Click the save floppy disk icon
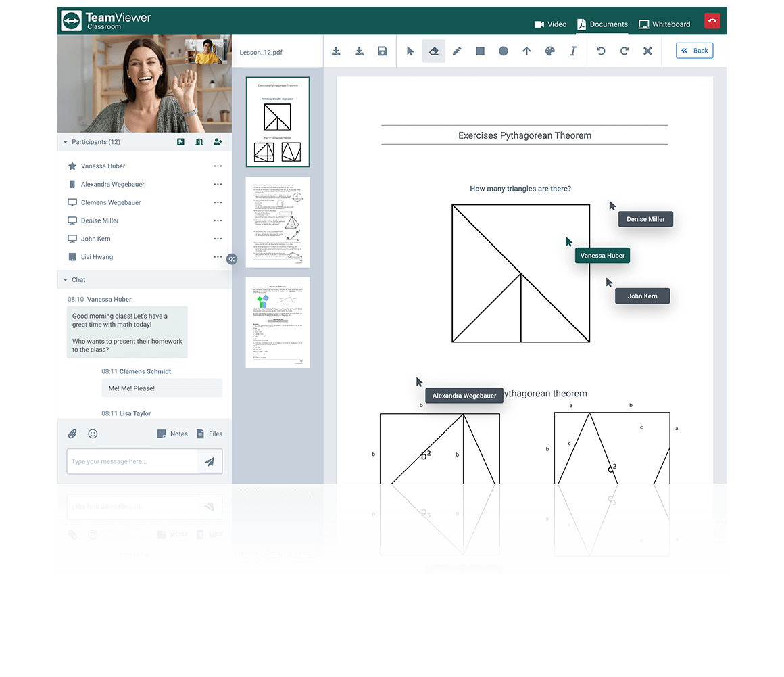Screen dimensions: 784x677 (x=383, y=51)
